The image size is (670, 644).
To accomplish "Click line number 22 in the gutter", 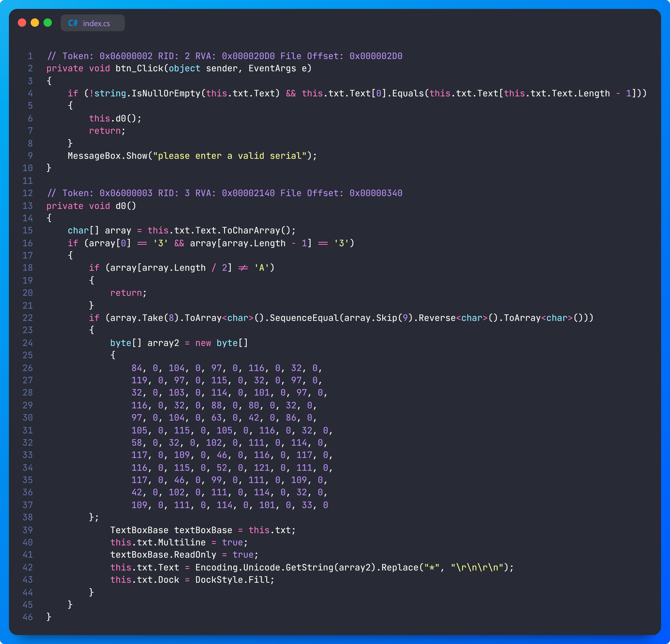I will 28,318.
